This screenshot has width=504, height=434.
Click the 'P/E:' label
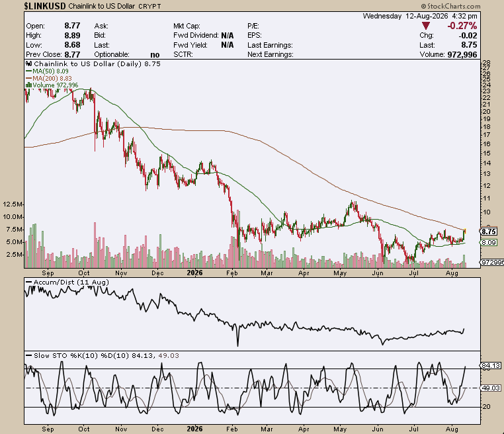point(253,26)
